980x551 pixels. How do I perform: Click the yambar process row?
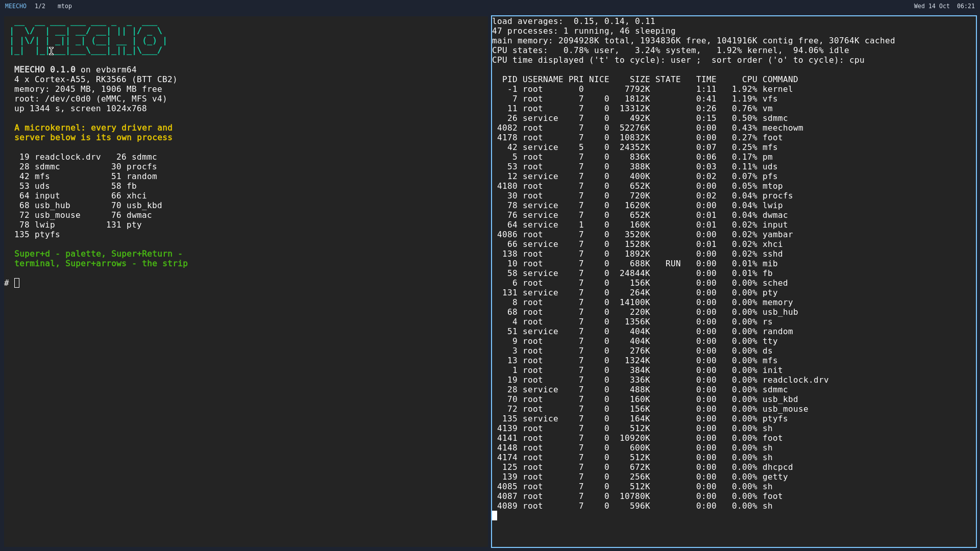645,235
